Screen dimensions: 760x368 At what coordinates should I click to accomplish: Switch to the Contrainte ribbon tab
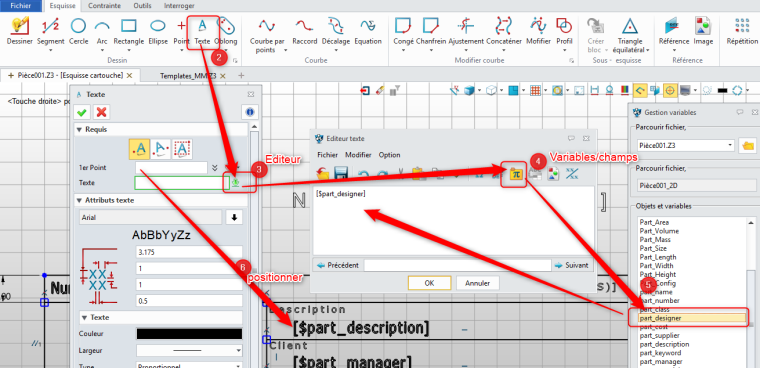pos(105,6)
